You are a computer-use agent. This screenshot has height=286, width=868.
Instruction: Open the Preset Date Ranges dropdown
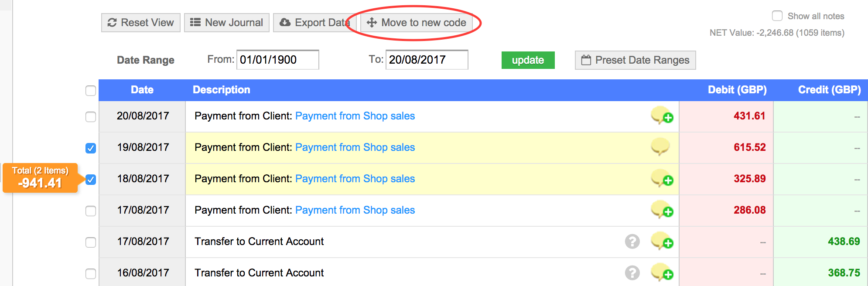tap(635, 60)
